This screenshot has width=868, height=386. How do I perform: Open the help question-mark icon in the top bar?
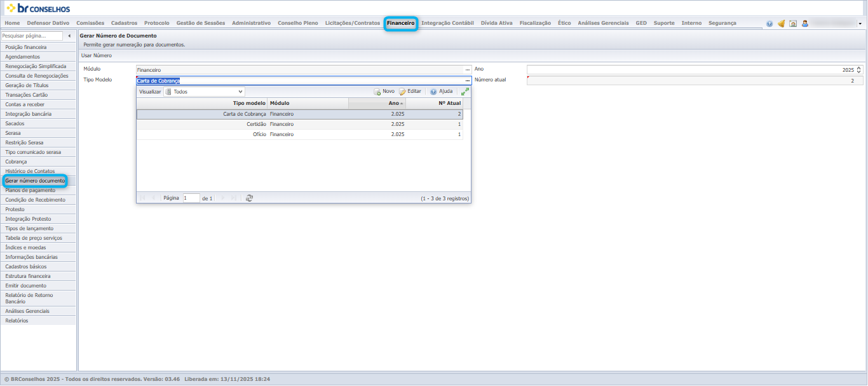tap(770, 24)
